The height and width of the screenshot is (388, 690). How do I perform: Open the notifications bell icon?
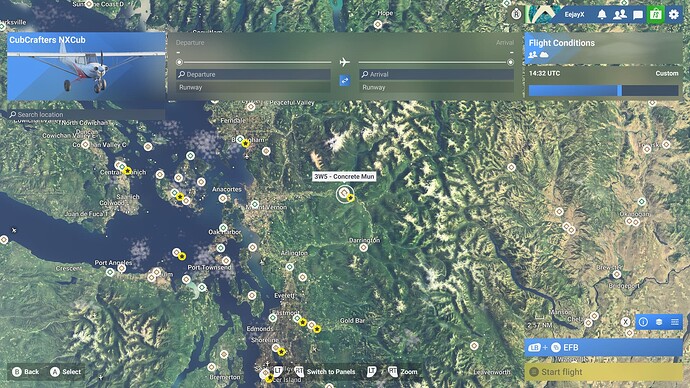pos(602,15)
